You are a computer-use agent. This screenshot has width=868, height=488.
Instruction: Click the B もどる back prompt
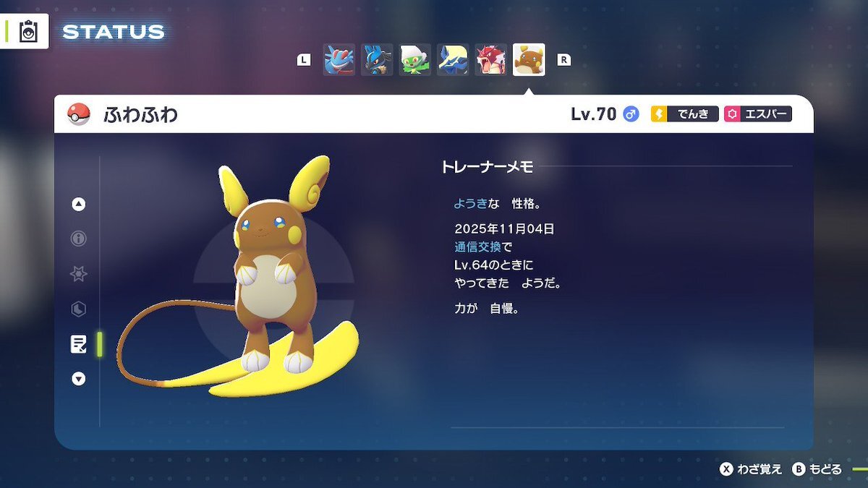[817, 469]
